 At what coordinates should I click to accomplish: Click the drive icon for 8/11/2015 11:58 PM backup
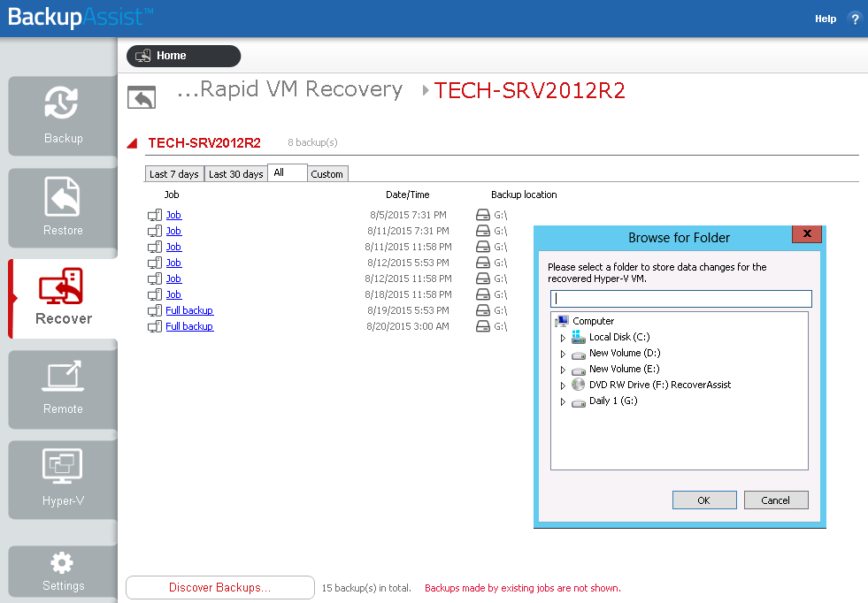pos(483,247)
